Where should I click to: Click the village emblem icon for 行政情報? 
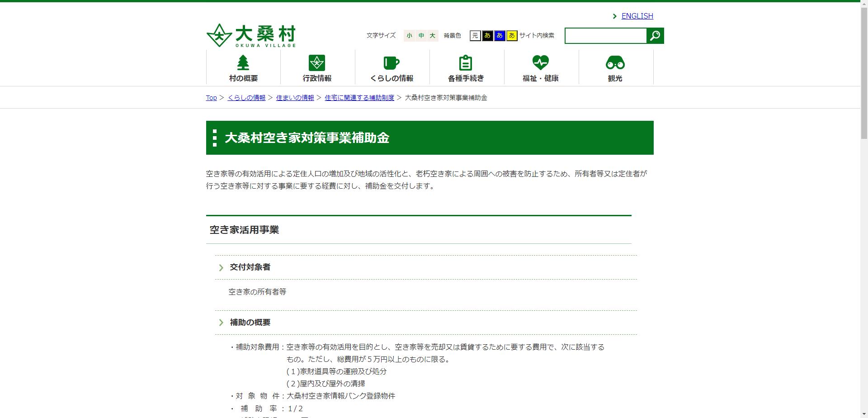317,62
